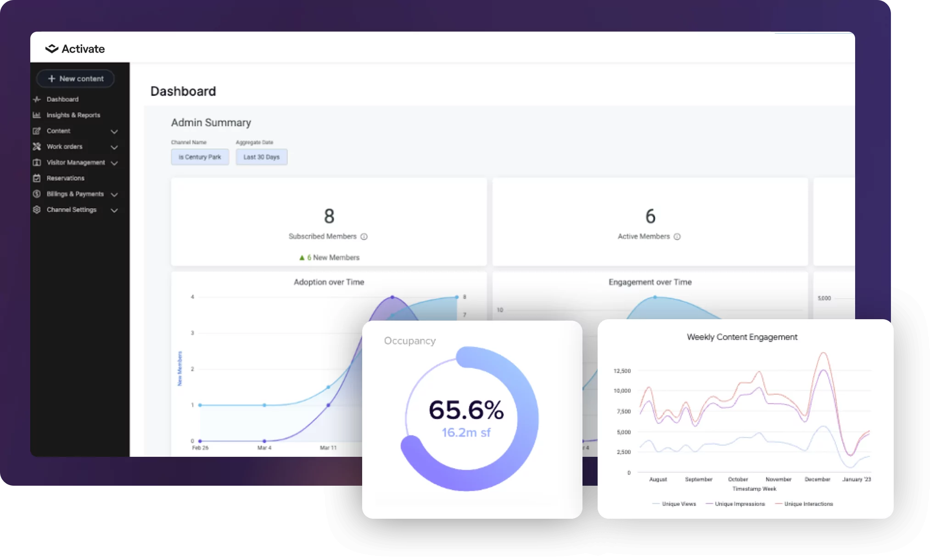Click the Billings & Payments dollar icon
935x560 pixels.
pyautogui.click(x=37, y=194)
